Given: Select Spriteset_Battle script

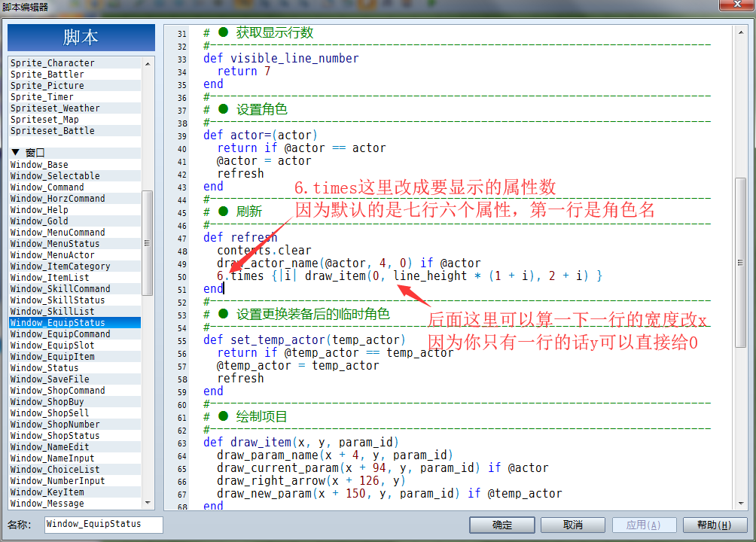Looking at the screenshot, I should (75, 131).
